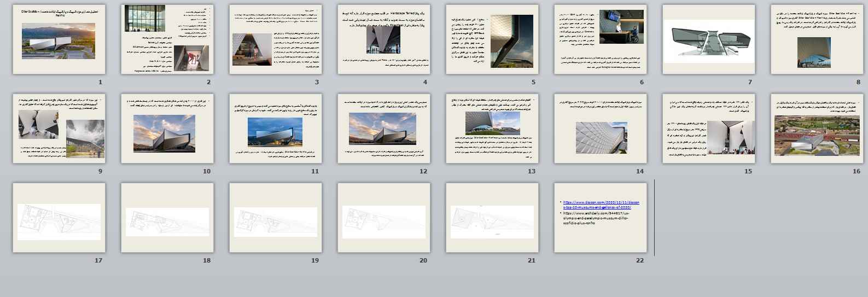Choose slide 21 site plan thumbnail
The image size is (868, 297).
pos(492,218)
